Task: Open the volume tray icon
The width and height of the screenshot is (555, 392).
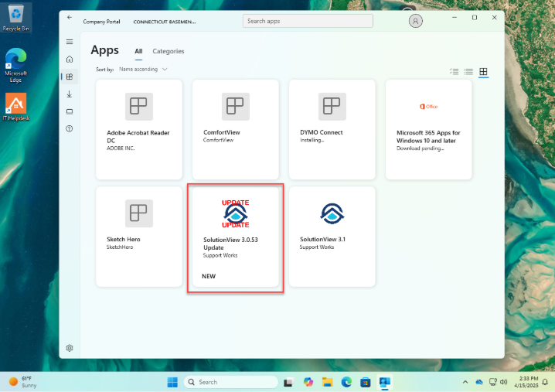Action: pyautogui.click(x=504, y=382)
